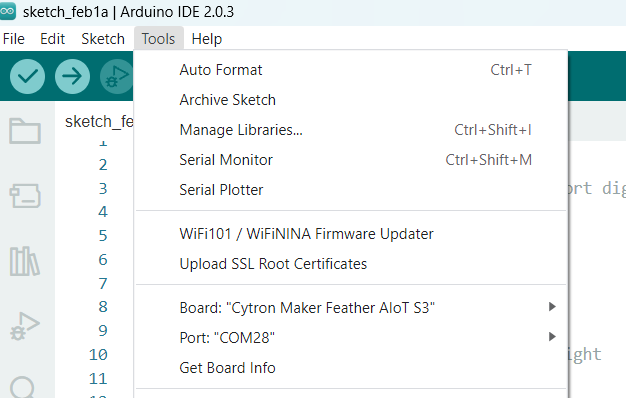626x398 pixels.
Task: Click the Upload arrow button
Action: (x=72, y=76)
